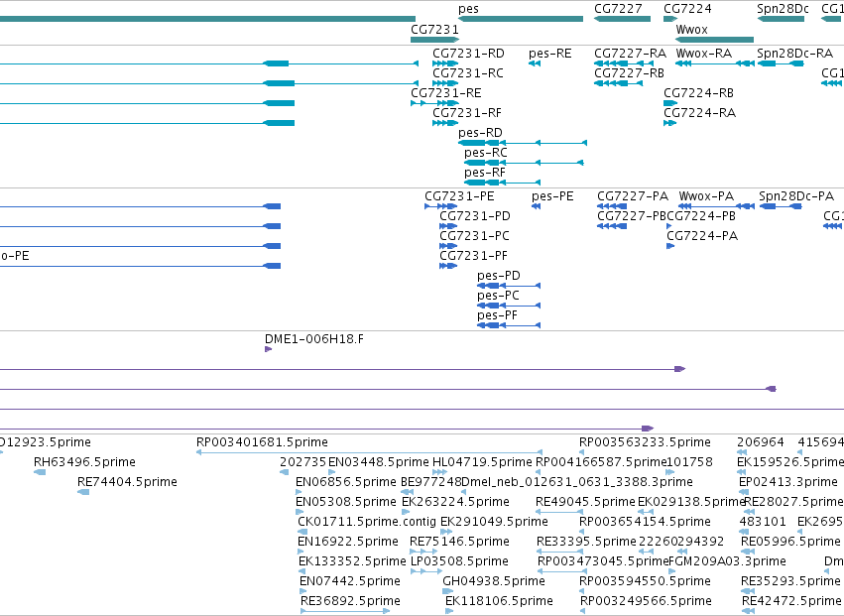Click the CG7231 gene label

(x=435, y=30)
